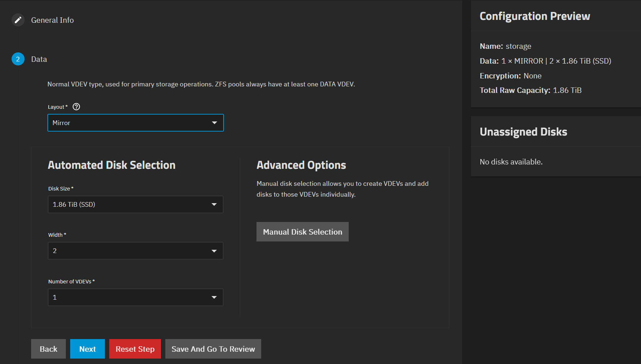Expand the Number of VDEVs dropdown

[135, 297]
